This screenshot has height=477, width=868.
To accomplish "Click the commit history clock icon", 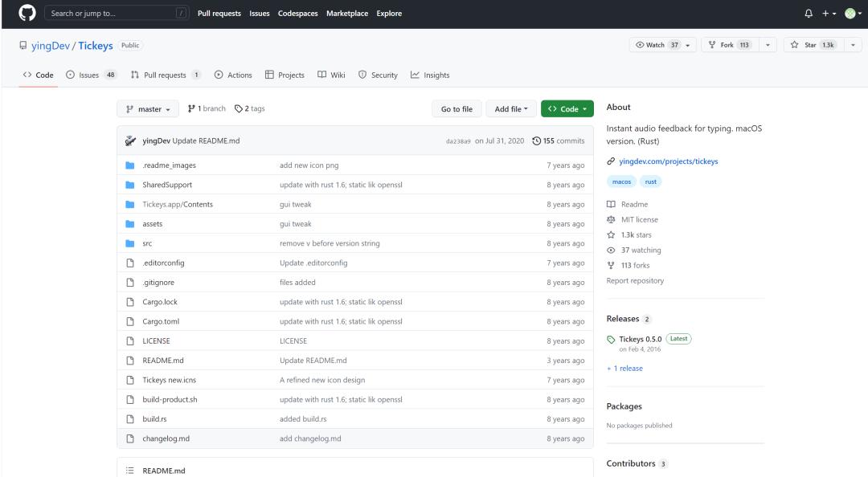I will point(537,141).
